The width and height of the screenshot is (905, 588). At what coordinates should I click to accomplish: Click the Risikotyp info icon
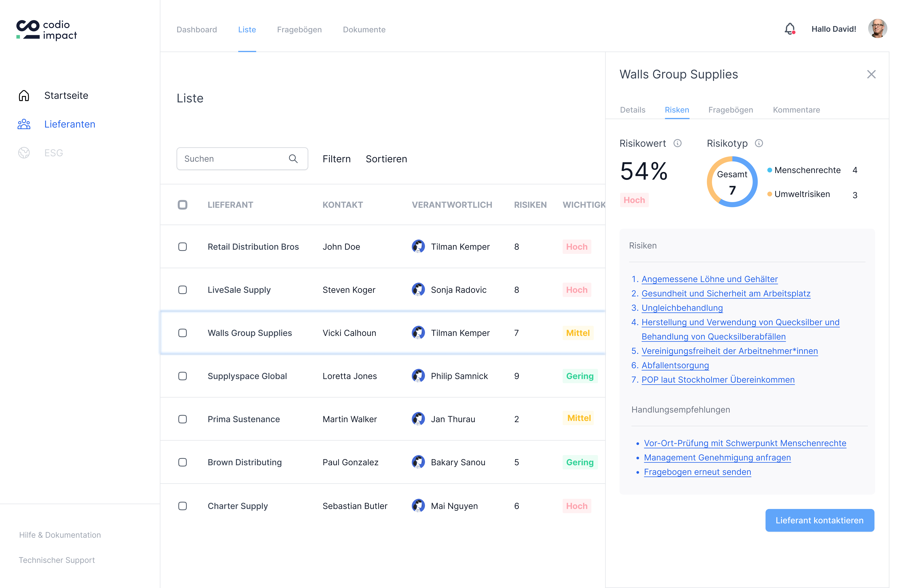click(x=759, y=143)
